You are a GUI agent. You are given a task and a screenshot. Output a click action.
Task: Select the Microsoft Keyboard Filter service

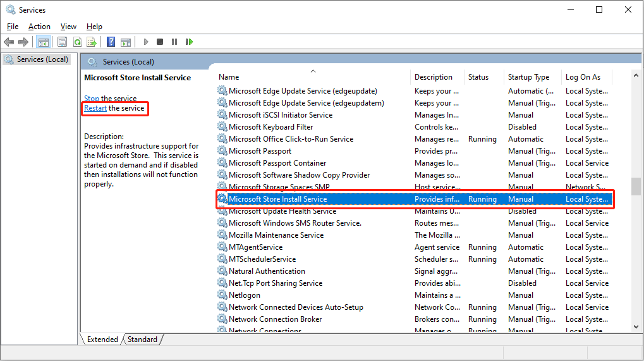point(415,127)
